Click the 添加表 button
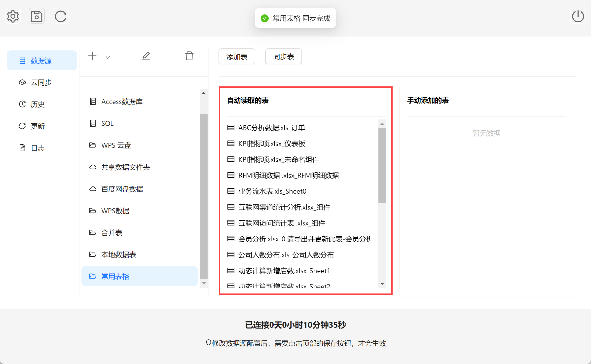This screenshot has height=364, width=591. [237, 57]
